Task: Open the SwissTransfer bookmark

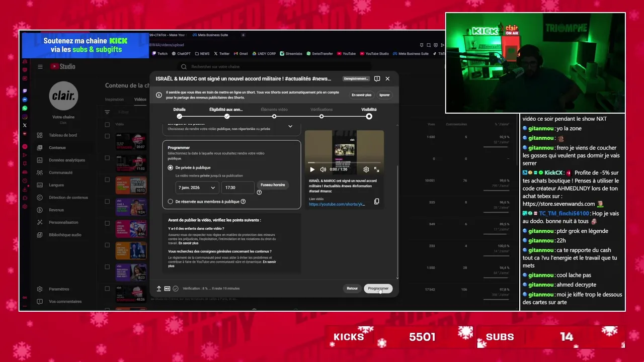Action: [x=319, y=53]
